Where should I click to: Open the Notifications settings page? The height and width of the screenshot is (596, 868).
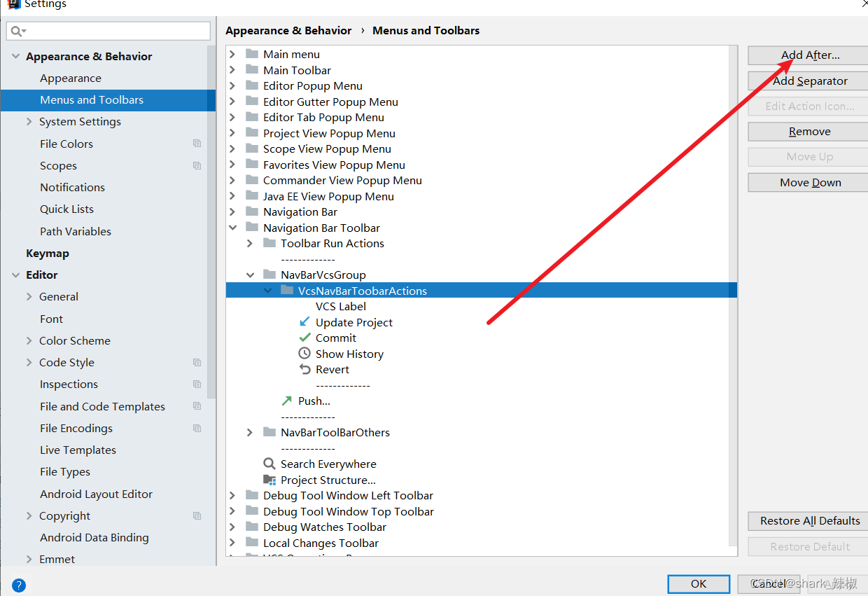[x=73, y=187]
